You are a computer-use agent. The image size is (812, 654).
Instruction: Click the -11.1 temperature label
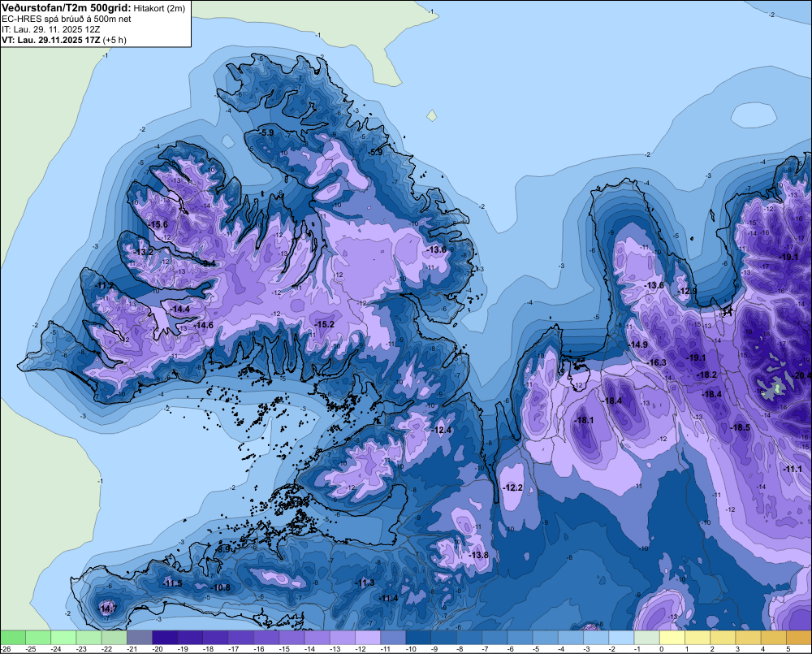[x=793, y=469]
